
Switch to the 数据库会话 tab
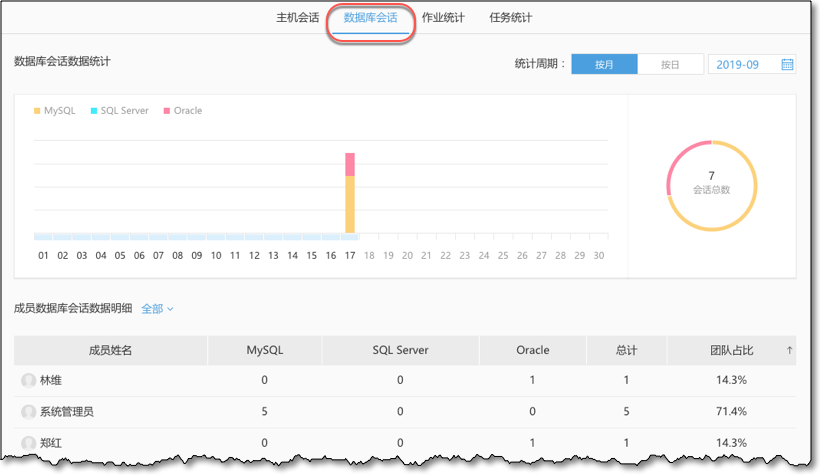(370, 18)
